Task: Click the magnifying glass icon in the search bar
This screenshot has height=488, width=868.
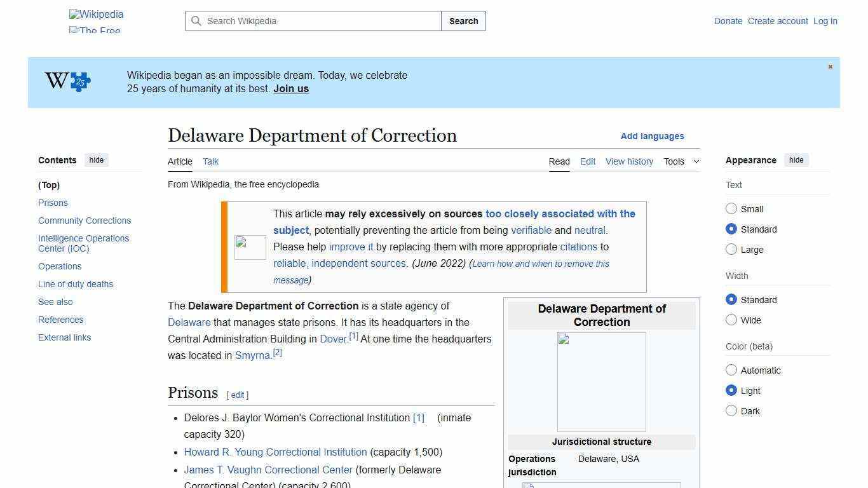Action: pos(197,21)
